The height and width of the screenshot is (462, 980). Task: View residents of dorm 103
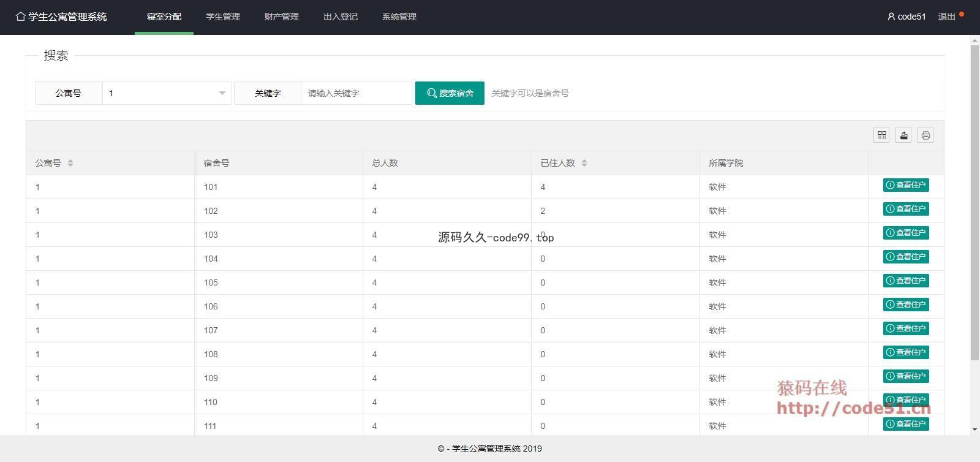(x=906, y=233)
